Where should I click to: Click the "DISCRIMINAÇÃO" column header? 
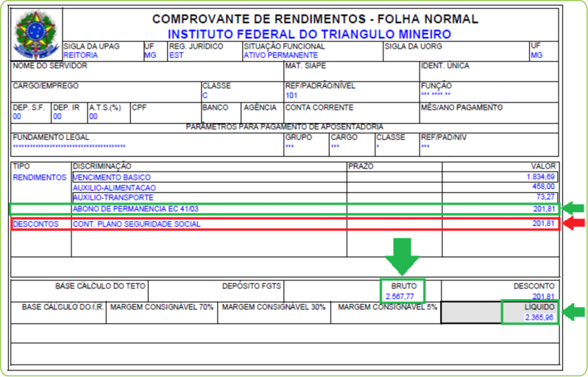pyautogui.click(x=102, y=166)
